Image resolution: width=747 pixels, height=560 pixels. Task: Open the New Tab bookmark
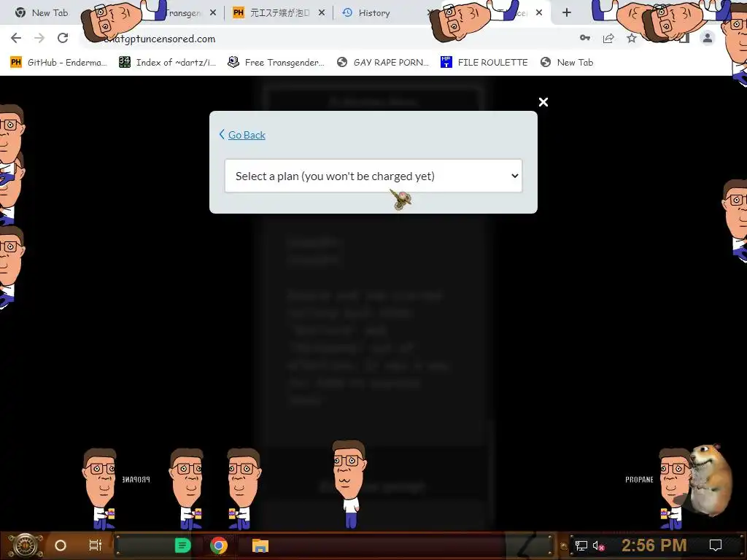pyautogui.click(x=567, y=63)
